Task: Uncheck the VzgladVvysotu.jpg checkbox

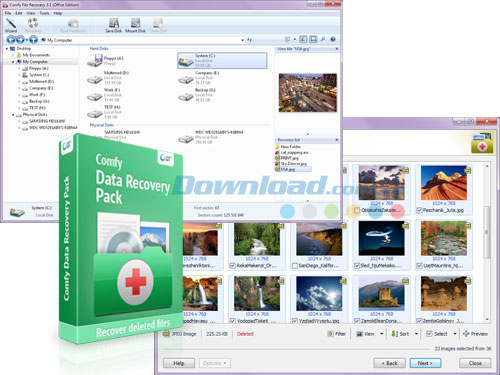Action: pyautogui.click(x=295, y=321)
